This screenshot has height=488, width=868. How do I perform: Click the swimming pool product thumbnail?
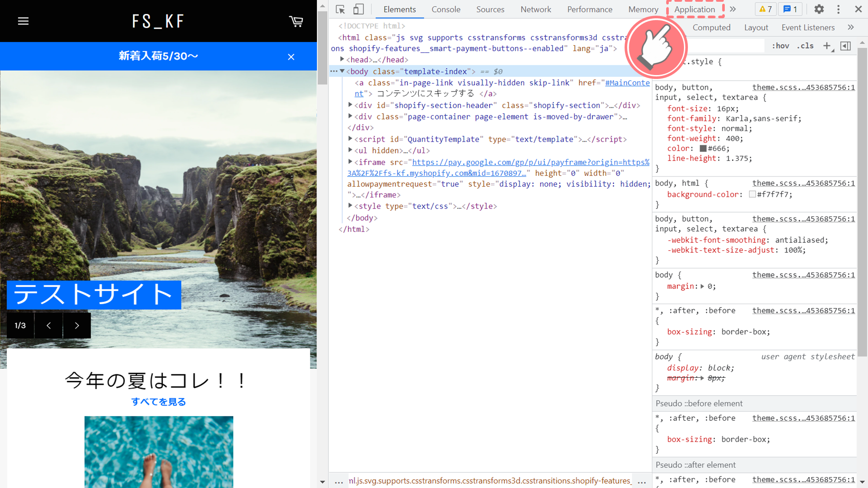coord(158,452)
